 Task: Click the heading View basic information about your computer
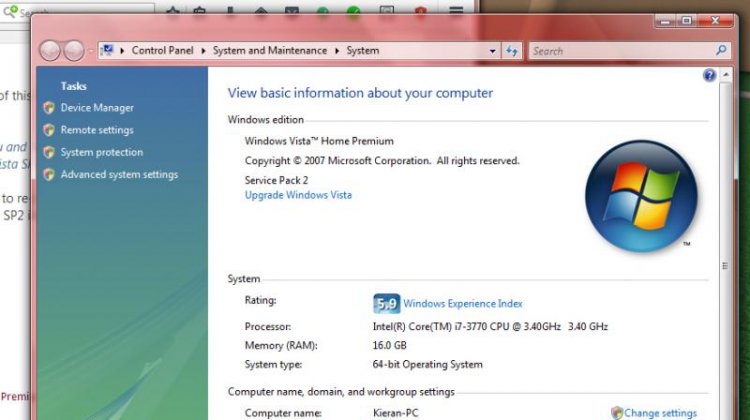(360, 93)
